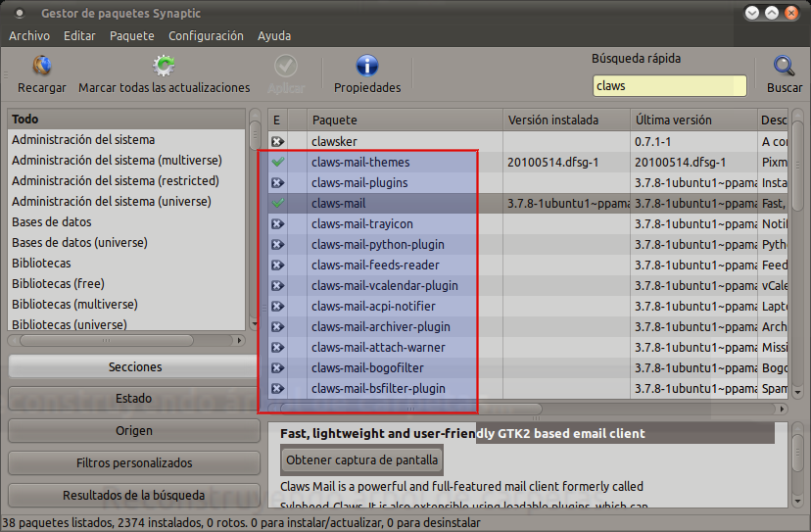Screen dimensions: 811x532
Task: Select the claws-mail-bogofilter package name
Action: tap(367, 368)
